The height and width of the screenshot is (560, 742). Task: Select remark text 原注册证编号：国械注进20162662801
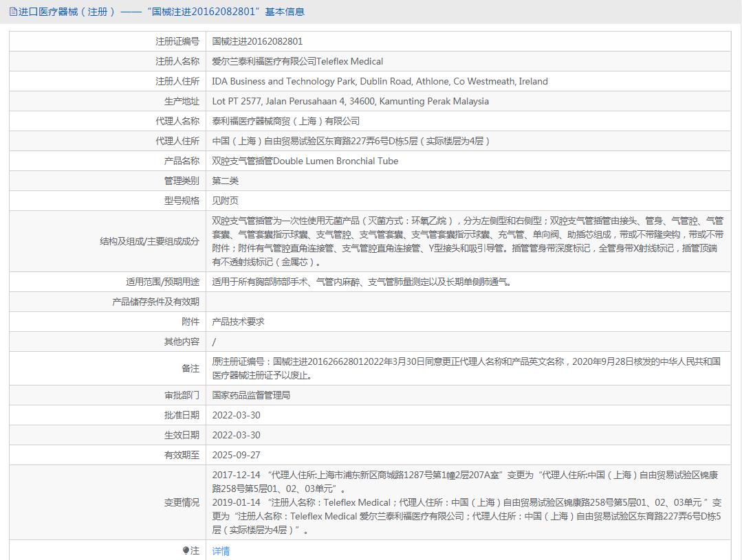tap(466, 368)
